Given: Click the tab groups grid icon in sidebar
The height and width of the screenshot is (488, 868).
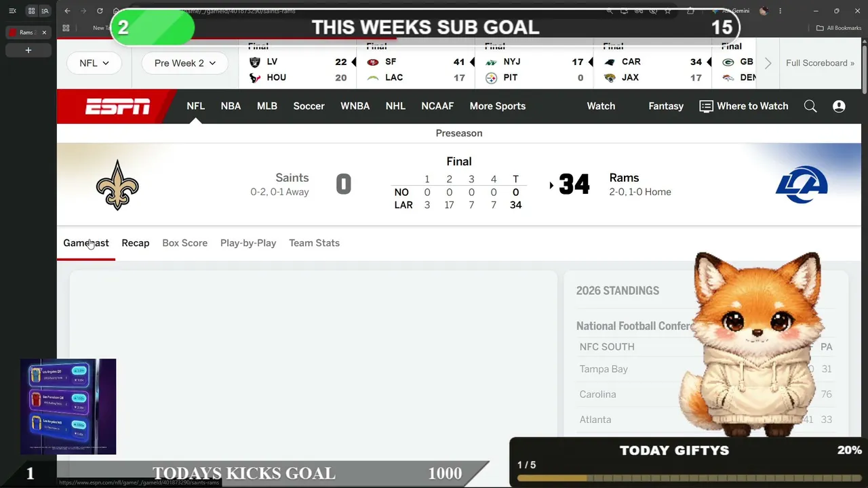Looking at the screenshot, I should coord(31,11).
